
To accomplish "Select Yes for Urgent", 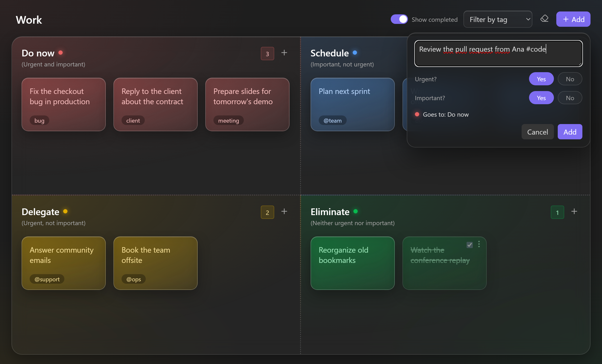I will click(541, 79).
